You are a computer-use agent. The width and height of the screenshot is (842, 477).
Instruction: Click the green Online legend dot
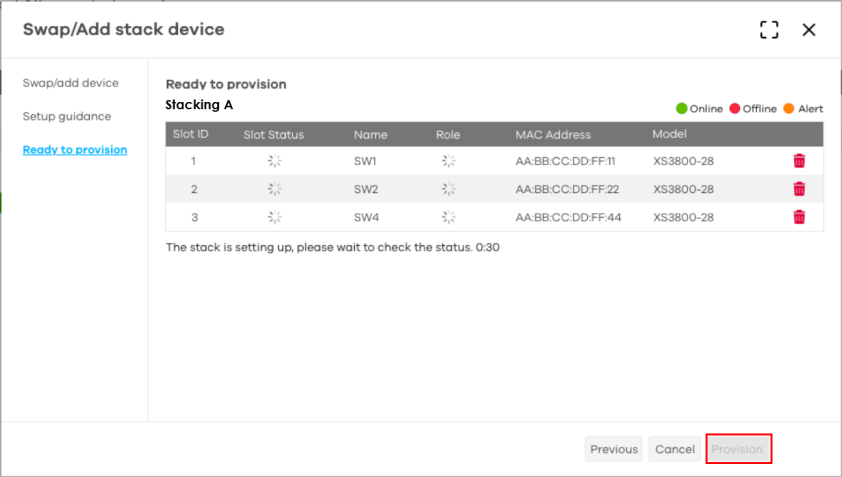click(x=682, y=108)
